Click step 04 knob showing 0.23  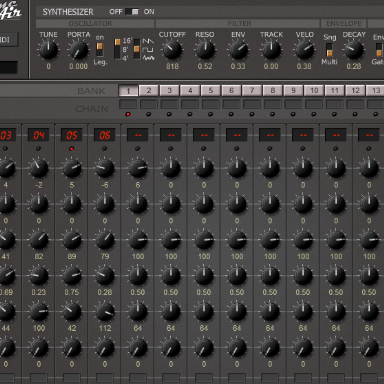point(39,276)
